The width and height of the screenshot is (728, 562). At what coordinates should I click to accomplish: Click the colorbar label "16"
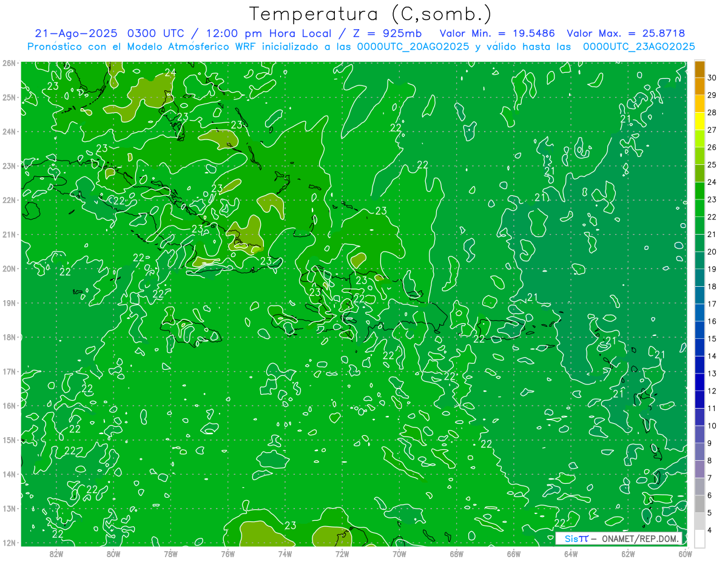(712, 321)
